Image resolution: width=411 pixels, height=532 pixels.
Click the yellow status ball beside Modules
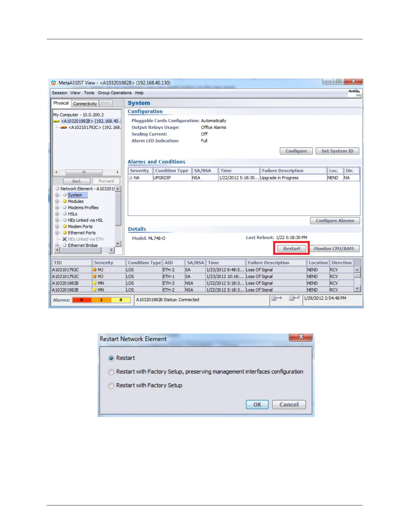tap(65, 201)
